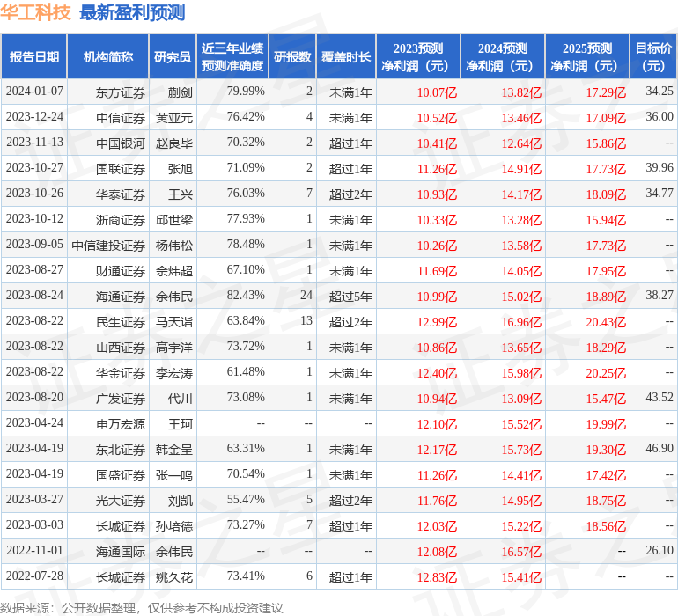Click target price 26.10
The width and height of the screenshot is (678, 616).
pyautogui.click(x=660, y=550)
